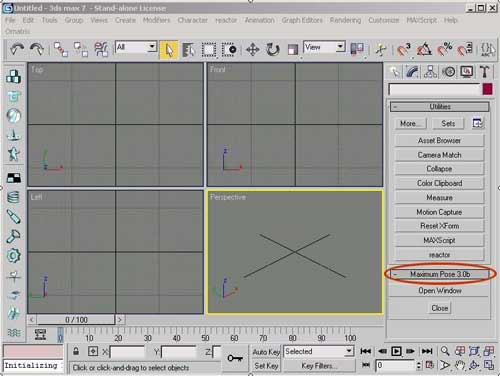Toggle the selection lock padlock
500x376 pixels.
(x=76, y=352)
